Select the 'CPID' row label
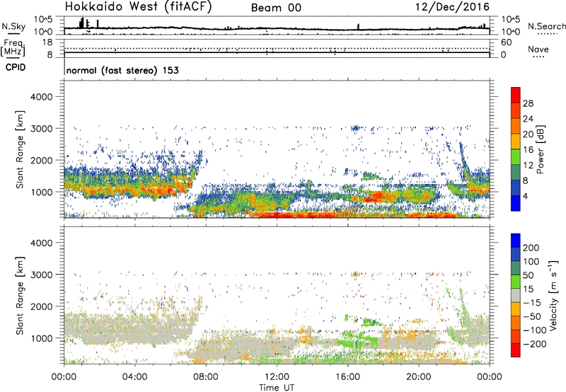This screenshot has width=566, height=392. [16, 67]
